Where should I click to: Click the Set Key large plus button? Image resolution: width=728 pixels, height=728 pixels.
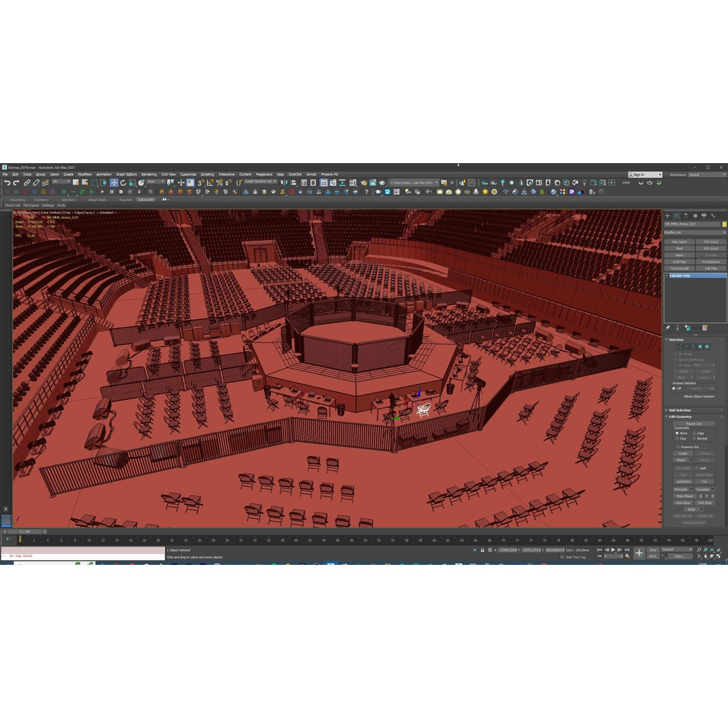click(639, 553)
